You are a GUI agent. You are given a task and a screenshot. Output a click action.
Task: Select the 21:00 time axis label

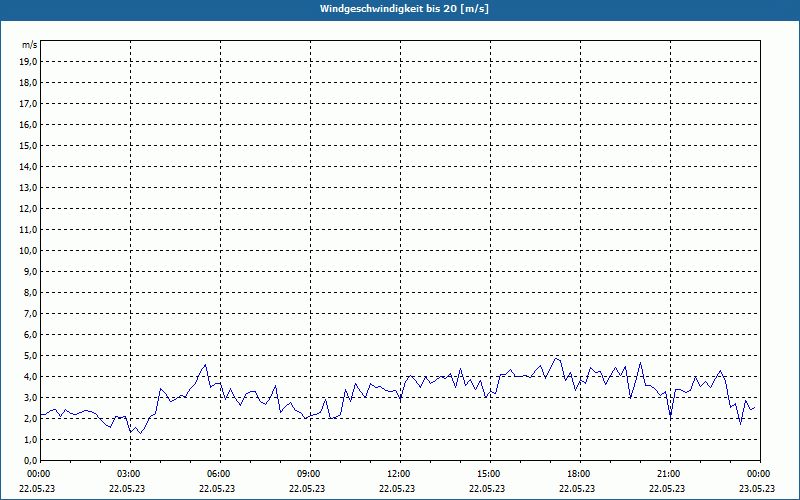click(668, 474)
